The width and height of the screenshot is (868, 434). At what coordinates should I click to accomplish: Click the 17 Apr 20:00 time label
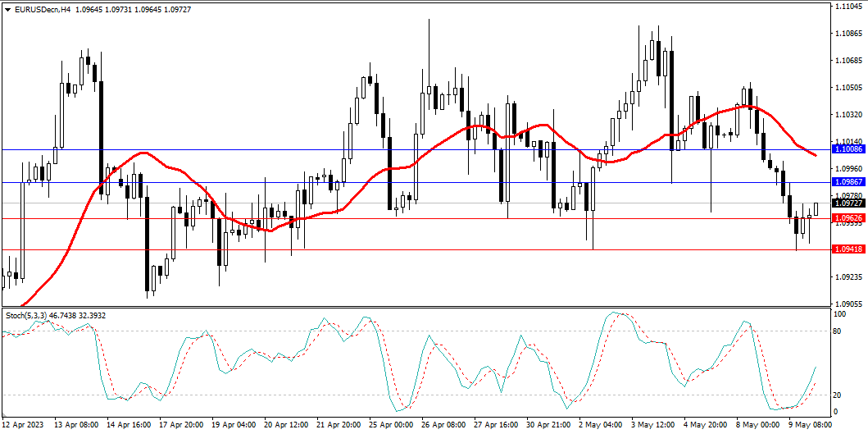click(x=182, y=425)
